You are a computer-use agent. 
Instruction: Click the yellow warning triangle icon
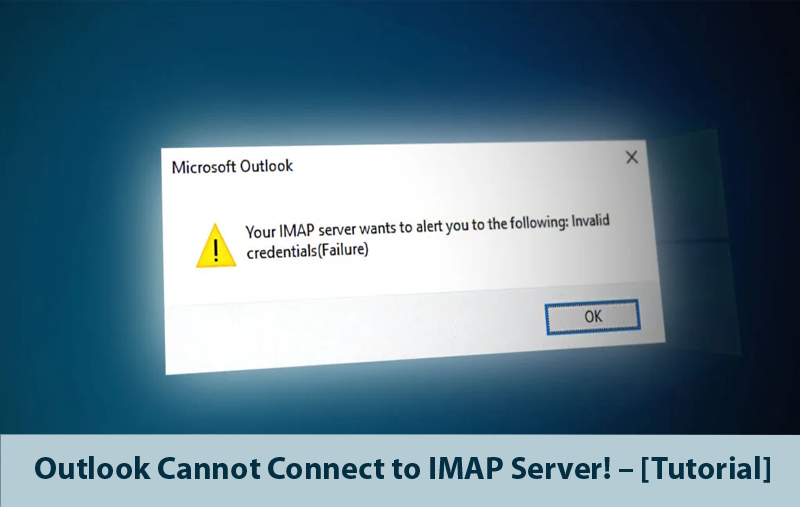click(216, 246)
